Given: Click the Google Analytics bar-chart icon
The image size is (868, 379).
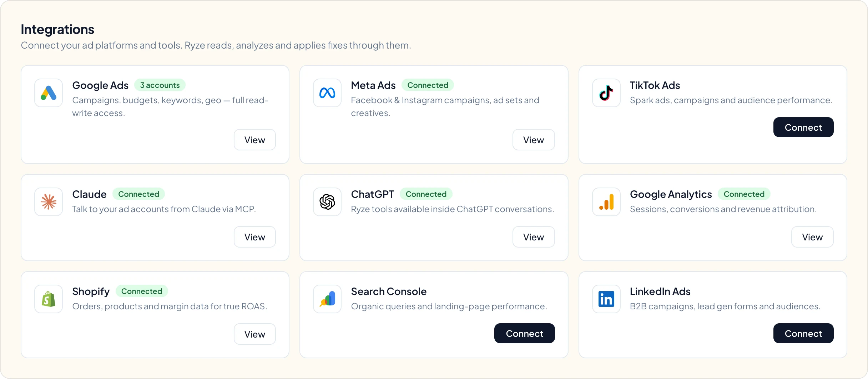Looking at the screenshot, I should click(606, 202).
